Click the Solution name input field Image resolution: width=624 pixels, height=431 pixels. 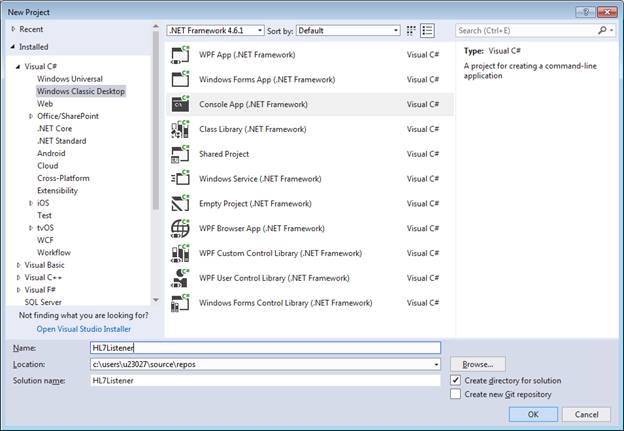click(x=265, y=380)
